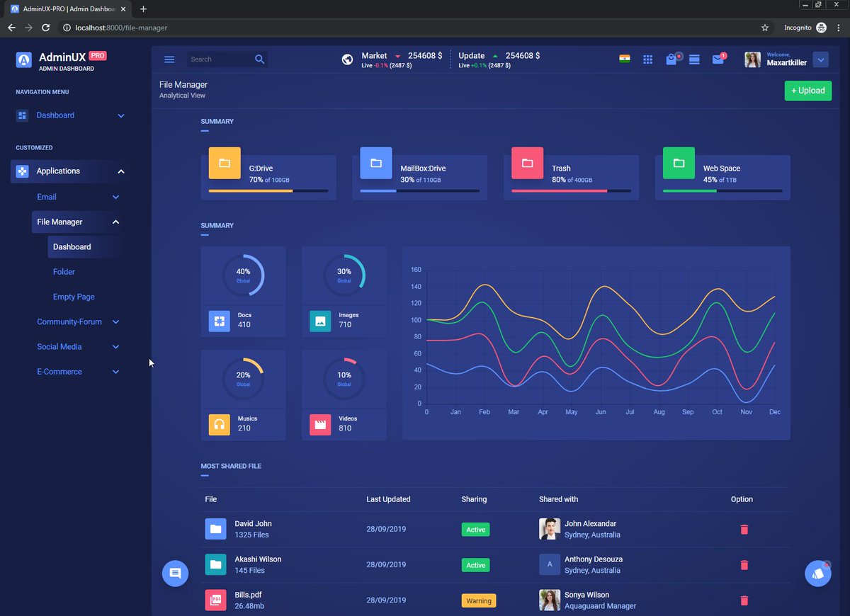Open the India flag language selector
The image size is (850, 616).
point(624,59)
